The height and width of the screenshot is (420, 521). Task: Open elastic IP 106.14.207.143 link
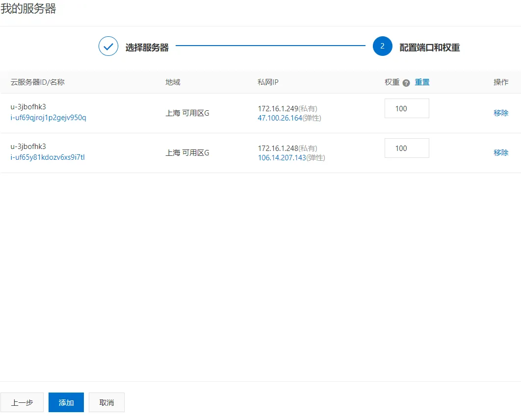282,158
